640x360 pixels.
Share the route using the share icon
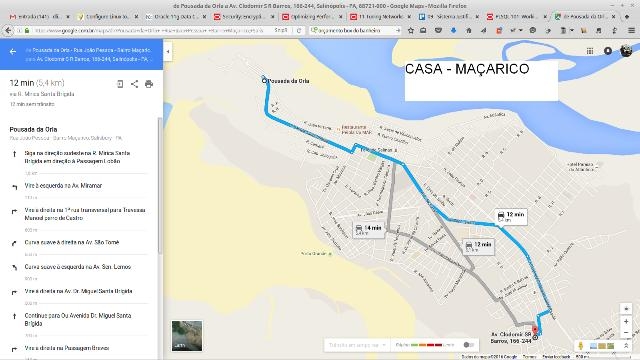(x=134, y=84)
